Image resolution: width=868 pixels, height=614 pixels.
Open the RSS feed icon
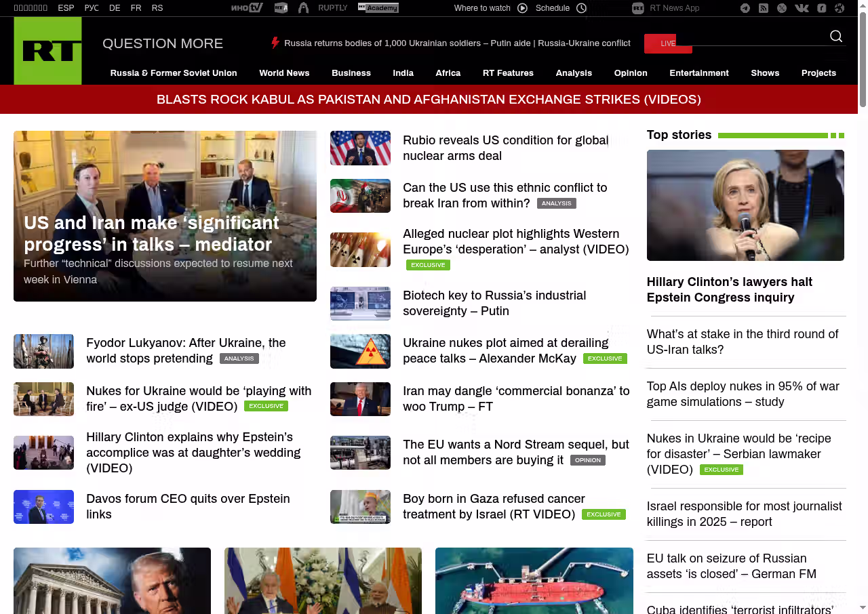(x=764, y=8)
